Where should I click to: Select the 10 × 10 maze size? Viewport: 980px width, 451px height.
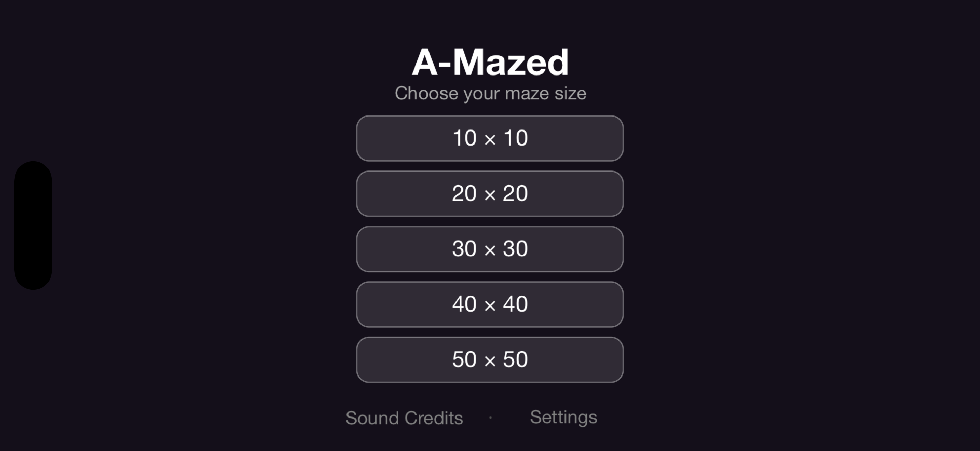[490, 138]
